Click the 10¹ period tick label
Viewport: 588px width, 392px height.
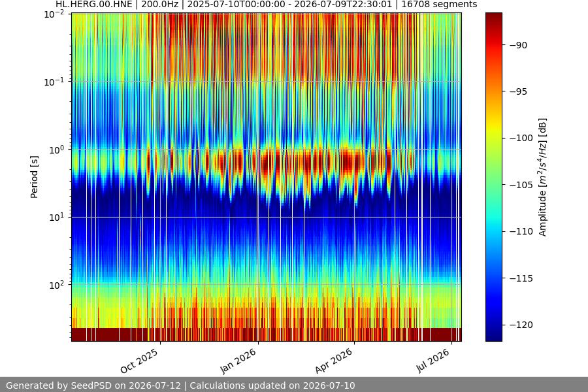pos(56,217)
